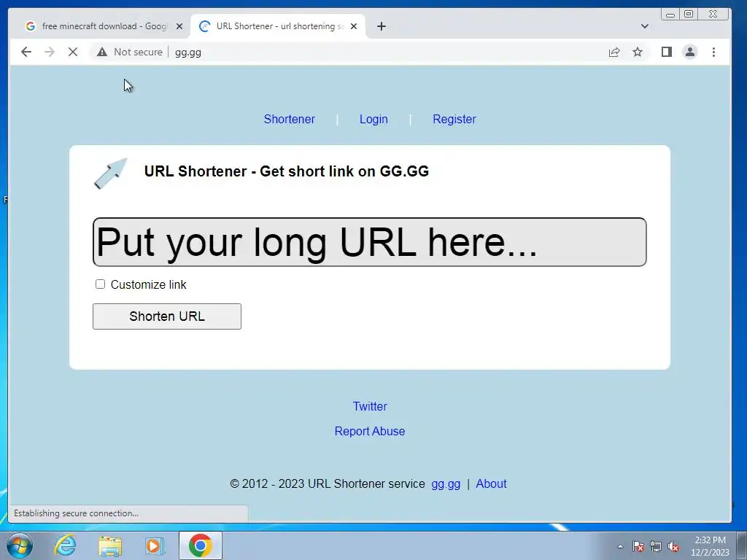Open the About footer link
Image resolution: width=747 pixels, height=560 pixels.
(x=491, y=484)
